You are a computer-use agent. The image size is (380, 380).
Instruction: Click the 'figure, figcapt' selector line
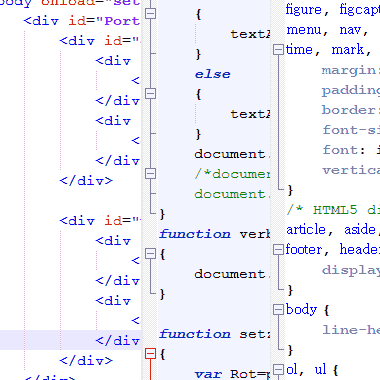pyautogui.click(x=333, y=10)
